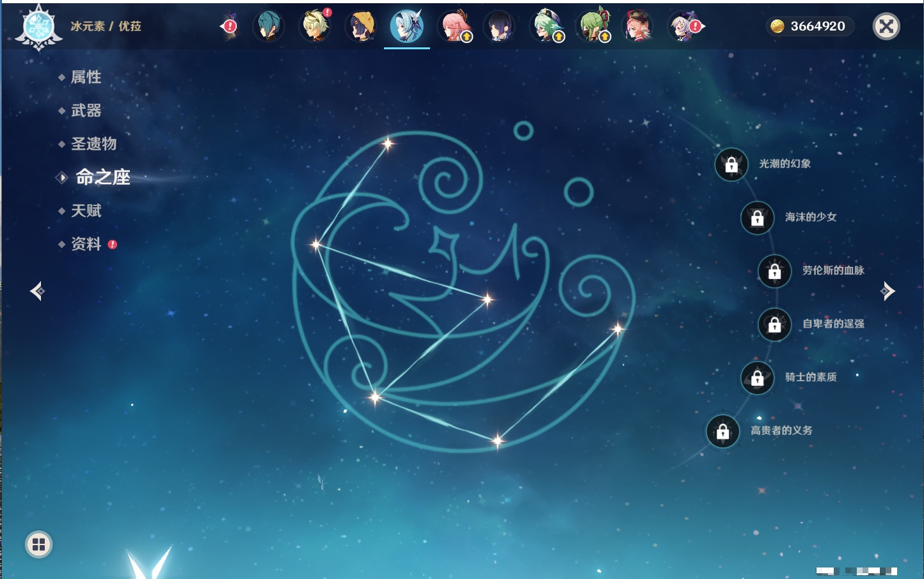The height and width of the screenshot is (579, 924).
Task: Open the 圣遗物 artifacts page
Action: pyautogui.click(x=93, y=144)
